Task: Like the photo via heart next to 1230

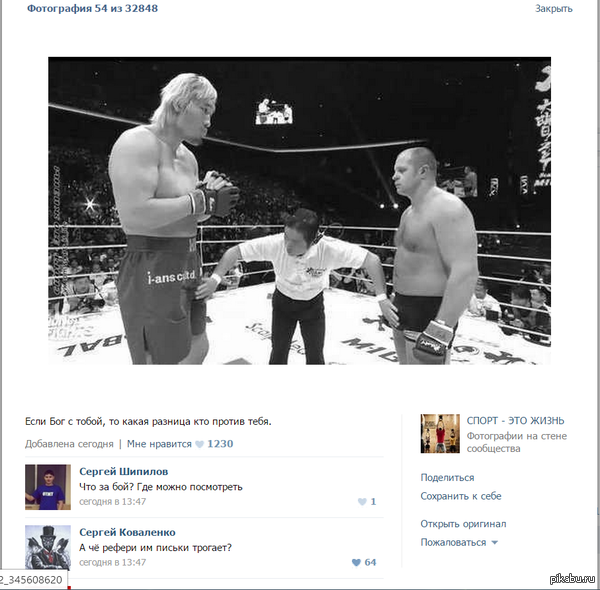Action: click(x=199, y=444)
